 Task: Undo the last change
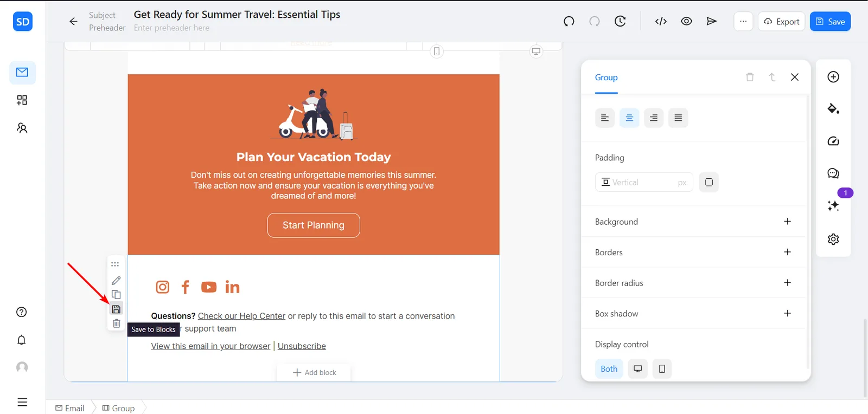click(x=569, y=21)
